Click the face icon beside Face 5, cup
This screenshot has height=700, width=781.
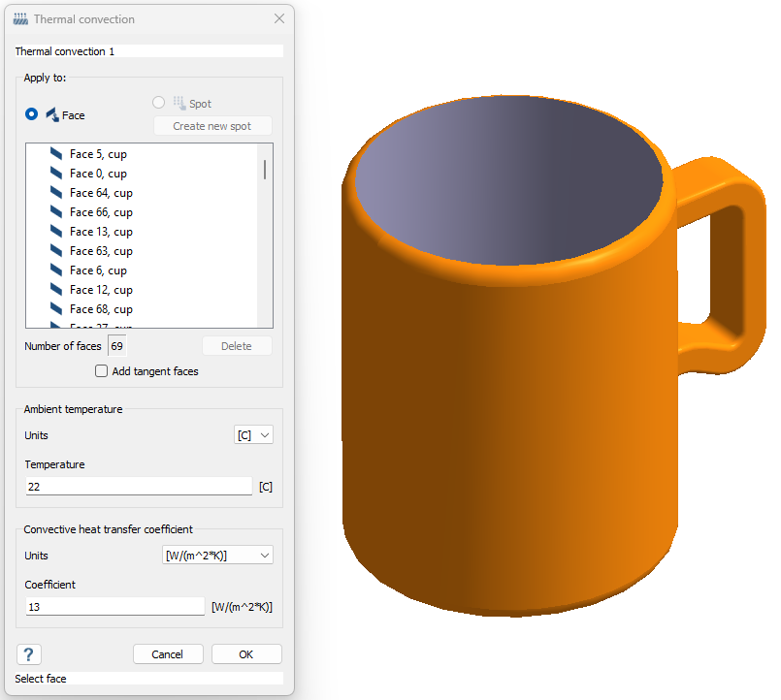click(56, 154)
